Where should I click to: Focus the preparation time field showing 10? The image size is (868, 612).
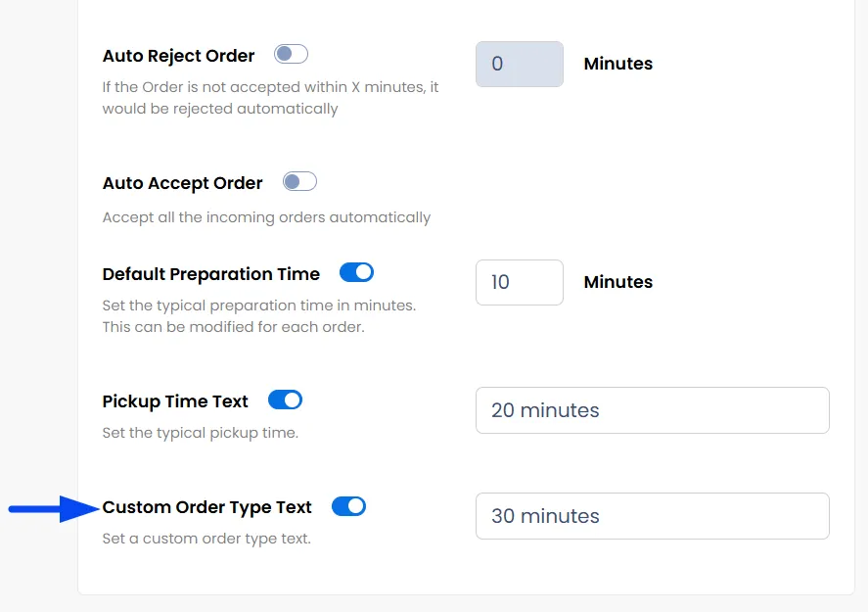519,282
